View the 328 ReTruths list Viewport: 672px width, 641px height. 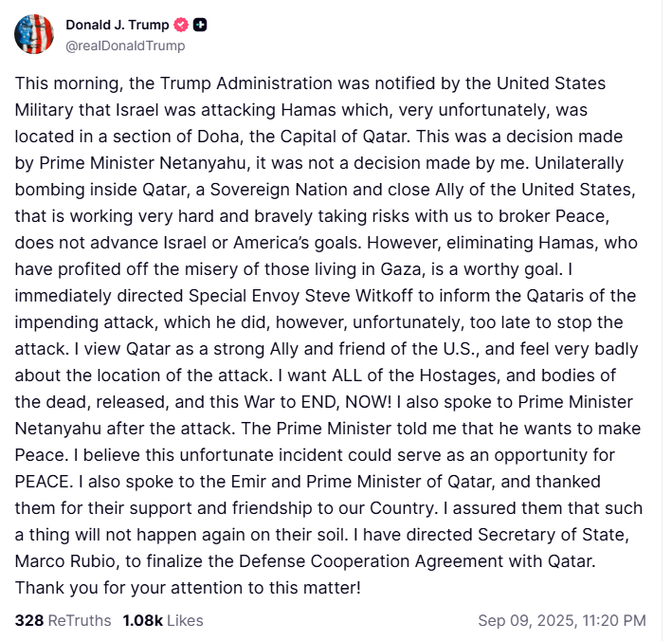[63, 620]
